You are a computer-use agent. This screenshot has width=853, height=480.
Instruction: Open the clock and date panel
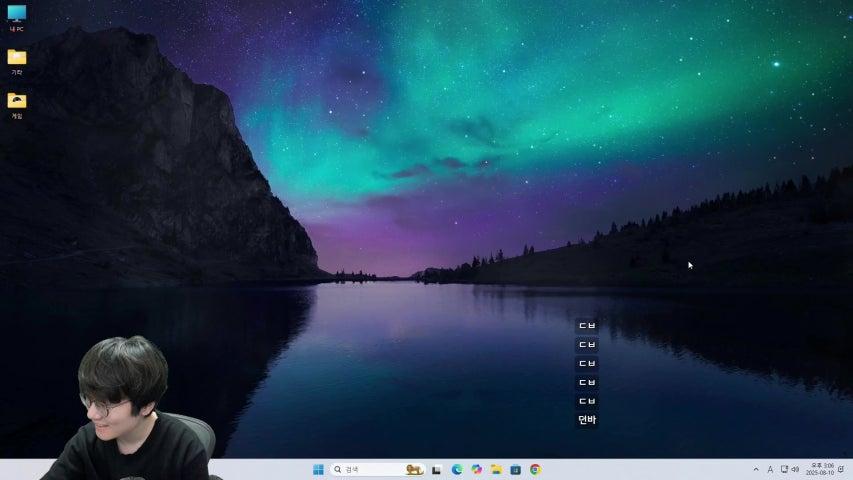click(821, 469)
